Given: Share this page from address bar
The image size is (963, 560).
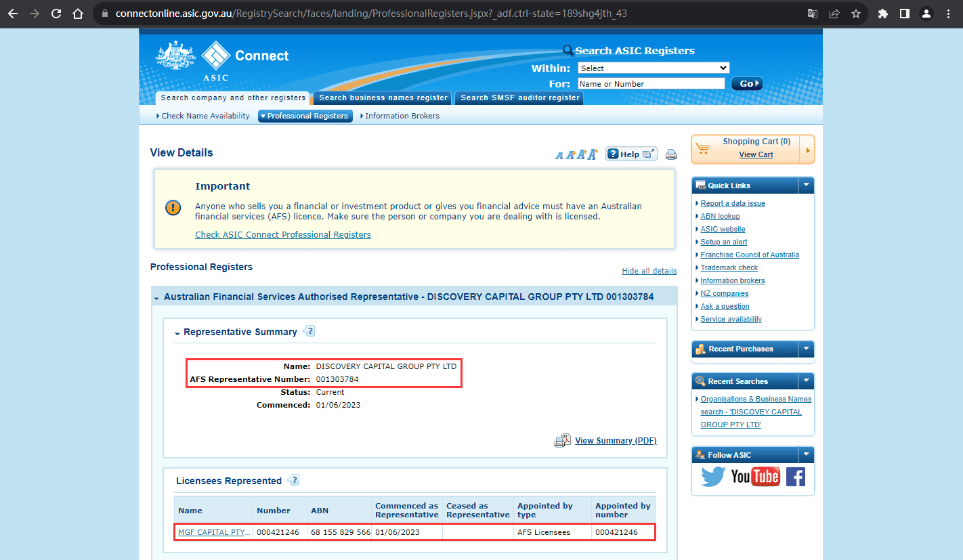Looking at the screenshot, I should (x=834, y=14).
